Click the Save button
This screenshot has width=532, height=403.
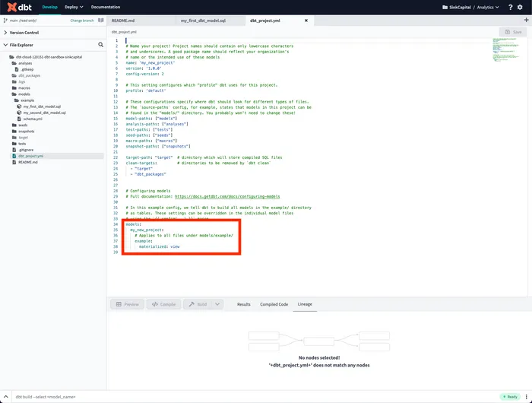[x=513, y=32]
